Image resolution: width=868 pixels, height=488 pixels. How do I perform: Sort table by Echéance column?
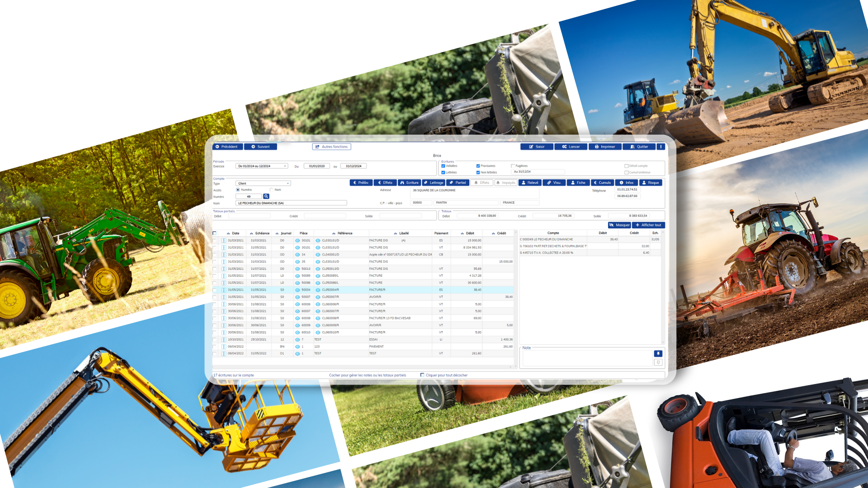259,234
